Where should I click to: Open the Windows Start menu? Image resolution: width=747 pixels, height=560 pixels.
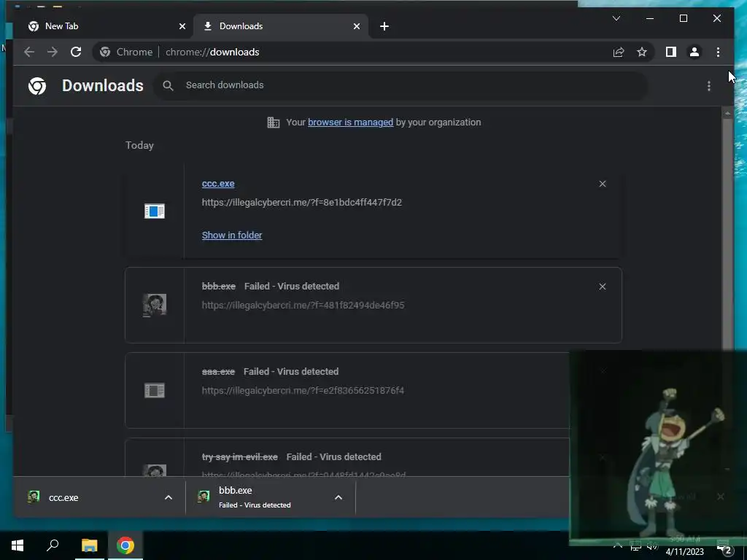(18, 545)
